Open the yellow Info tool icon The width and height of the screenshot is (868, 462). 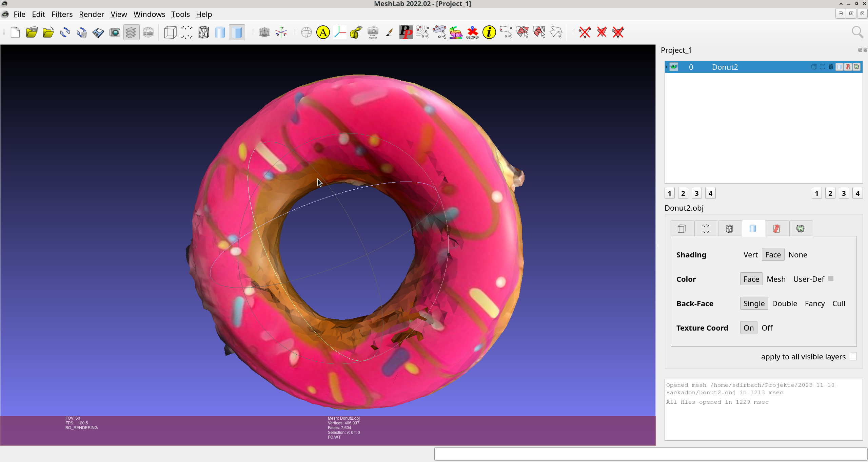(x=489, y=33)
